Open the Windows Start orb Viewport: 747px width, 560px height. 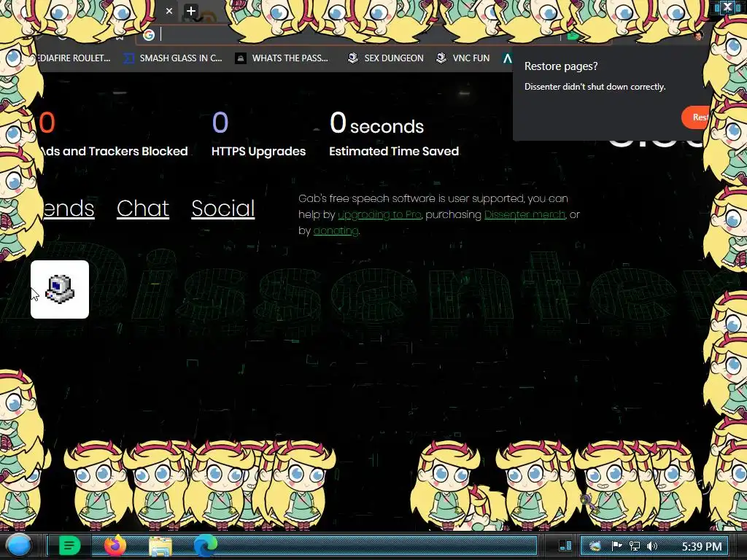click(x=19, y=545)
